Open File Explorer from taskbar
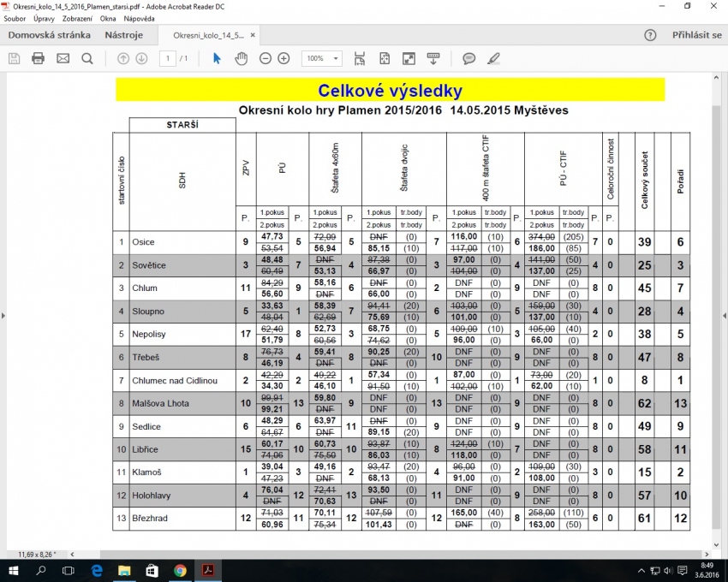The image size is (728, 582). point(124,570)
